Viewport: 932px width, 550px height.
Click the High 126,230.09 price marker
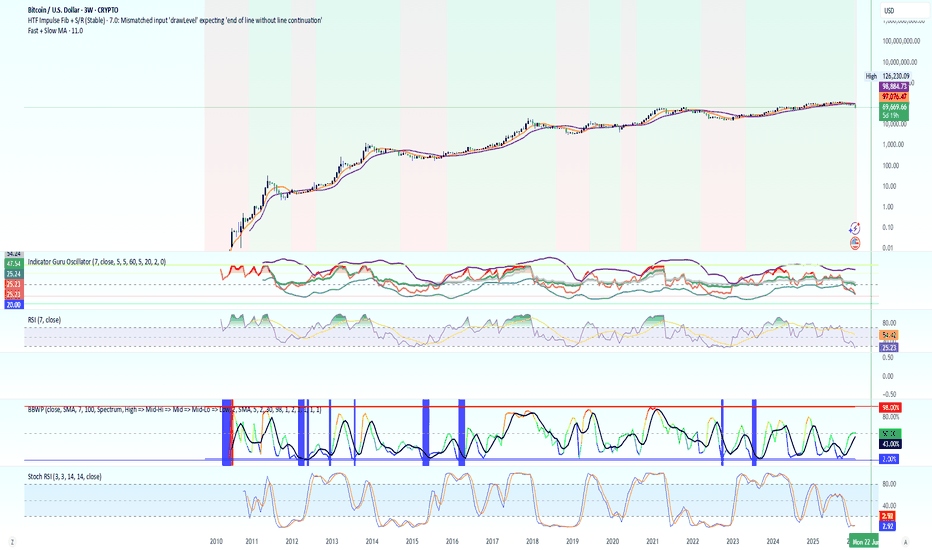tap(887, 76)
